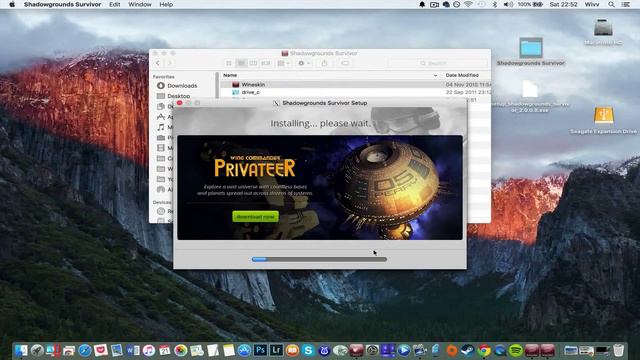The height and width of the screenshot is (360, 640).
Task: Click the Finder search field
Action: (438, 63)
